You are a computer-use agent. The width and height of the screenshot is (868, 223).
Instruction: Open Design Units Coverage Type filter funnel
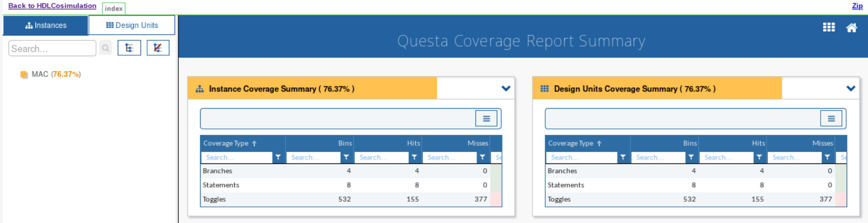[x=623, y=157]
